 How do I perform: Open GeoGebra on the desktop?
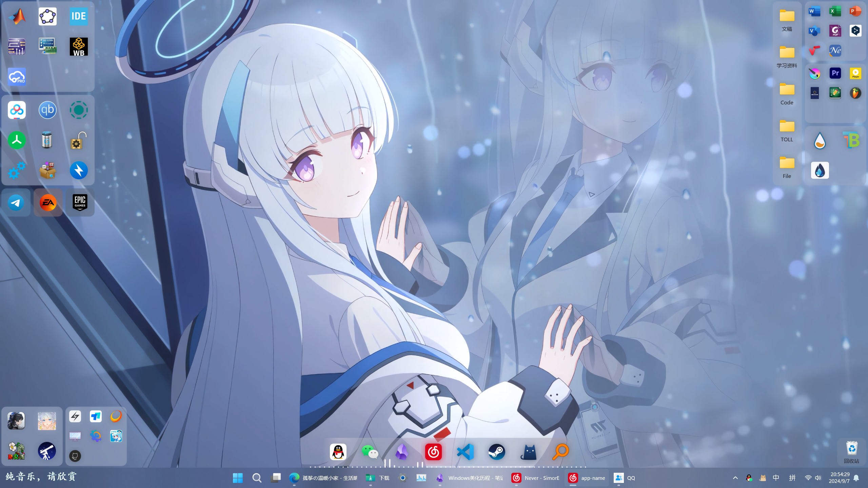[x=47, y=16]
